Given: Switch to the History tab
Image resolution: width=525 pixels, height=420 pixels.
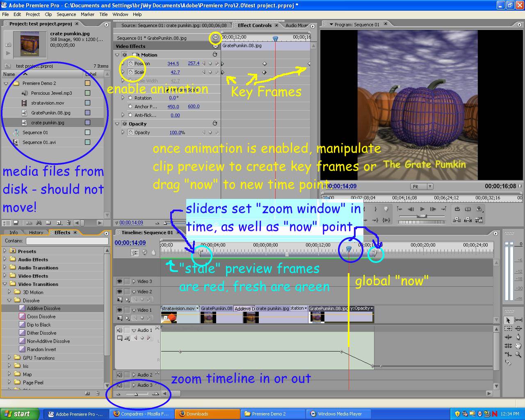Looking at the screenshot, I should tap(36, 233).
